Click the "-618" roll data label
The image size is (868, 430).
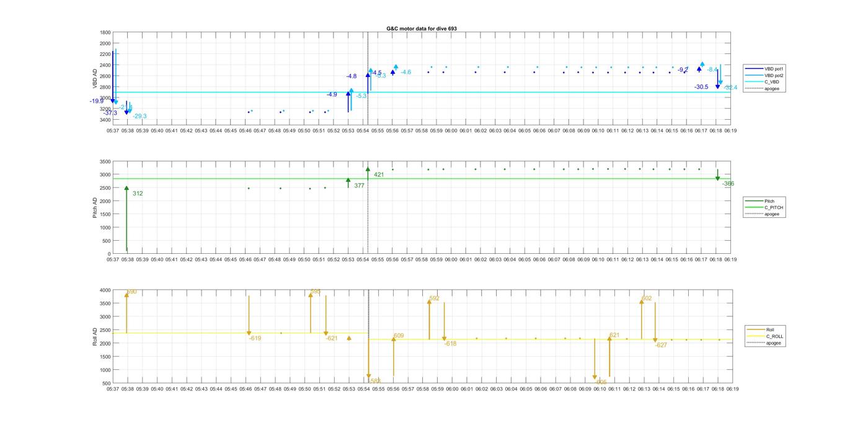point(450,344)
